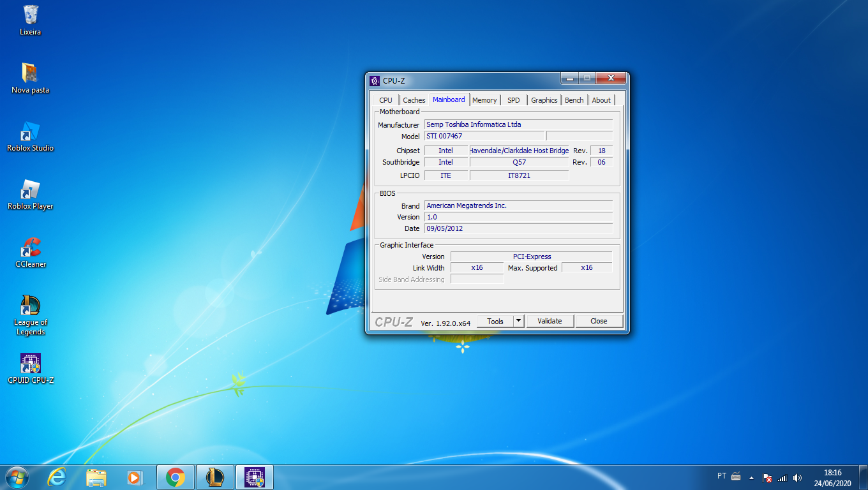This screenshot has width=868, height=490.
Task: Launch Internet Explorer from the taskbar
Action: coord(57,477)
